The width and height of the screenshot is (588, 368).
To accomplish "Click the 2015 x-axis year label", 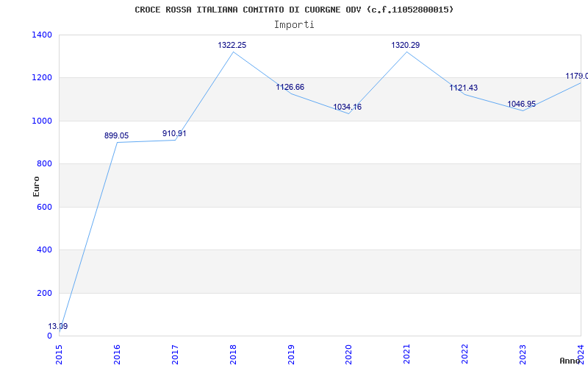I will click(x=60, y=354).
